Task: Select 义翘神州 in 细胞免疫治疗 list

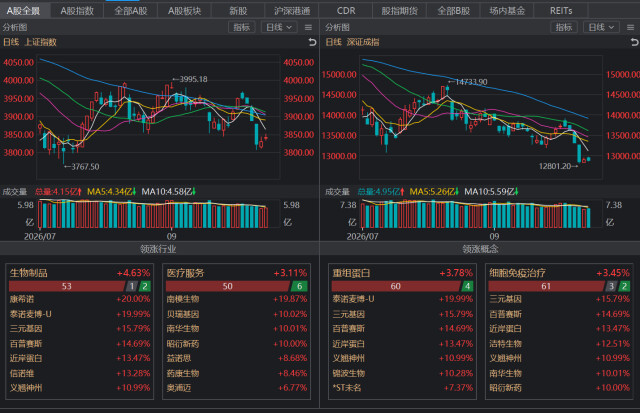Action: pos(559,358)
